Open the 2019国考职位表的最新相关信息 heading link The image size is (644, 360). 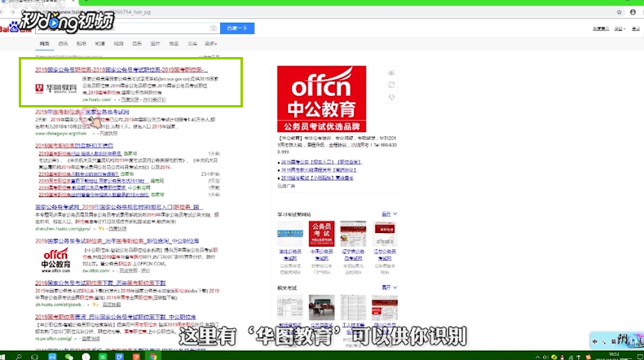(74, 146)
